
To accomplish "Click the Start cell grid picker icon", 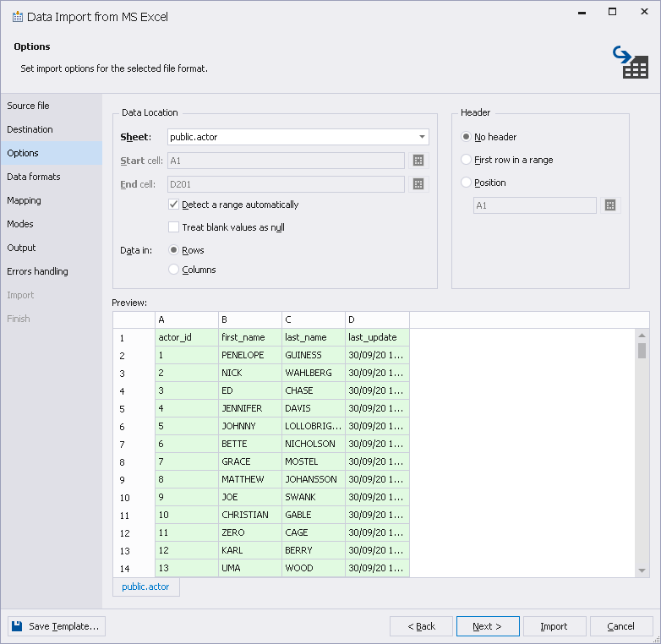I will 418,161.
